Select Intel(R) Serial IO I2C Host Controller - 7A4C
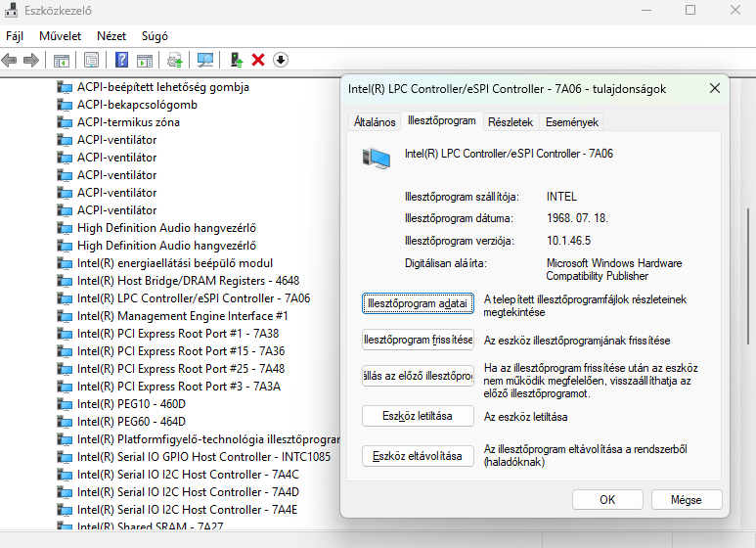 pos(188,475)
